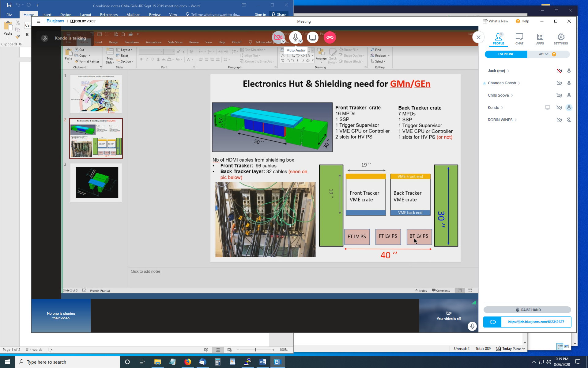Click the 814 words count
This screenshot has width=588, height=368.
(34, 350)
